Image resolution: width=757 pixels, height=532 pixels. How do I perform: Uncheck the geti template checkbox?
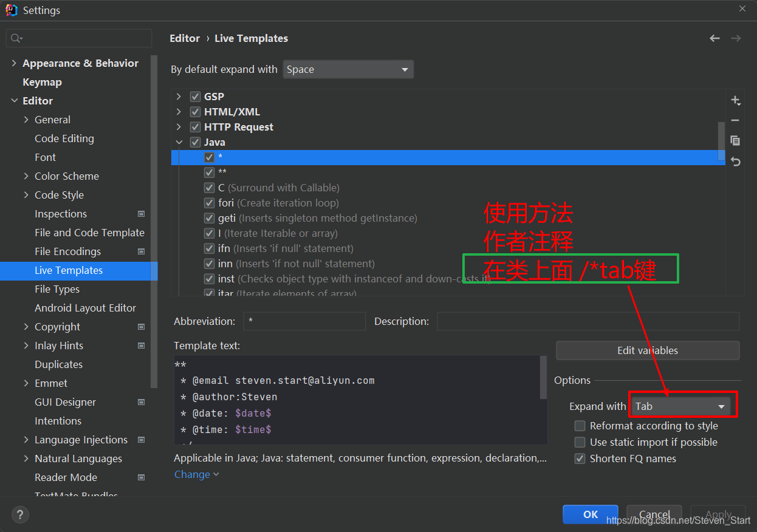tap(209, 218)
